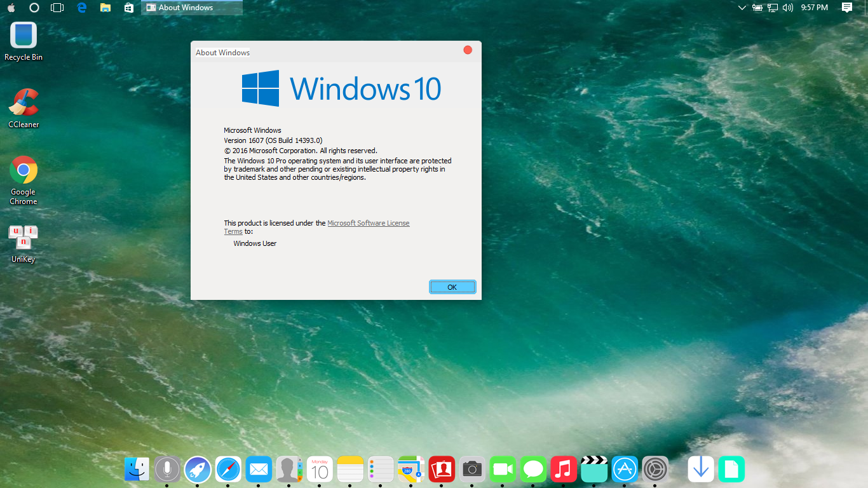Image resolution: width=868 pixels, height=488 pixels.
Task: Launch Microsoft Edge from the taskbar
Action: click(x=81, y=8)
